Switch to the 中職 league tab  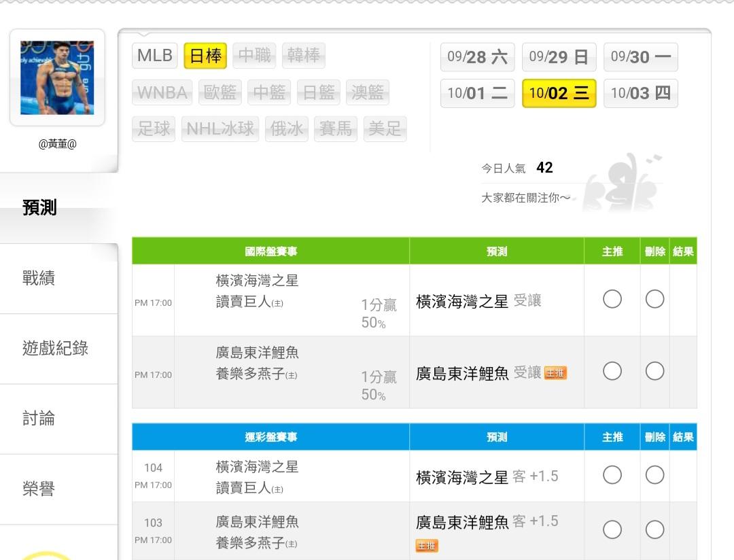(255, 56)
